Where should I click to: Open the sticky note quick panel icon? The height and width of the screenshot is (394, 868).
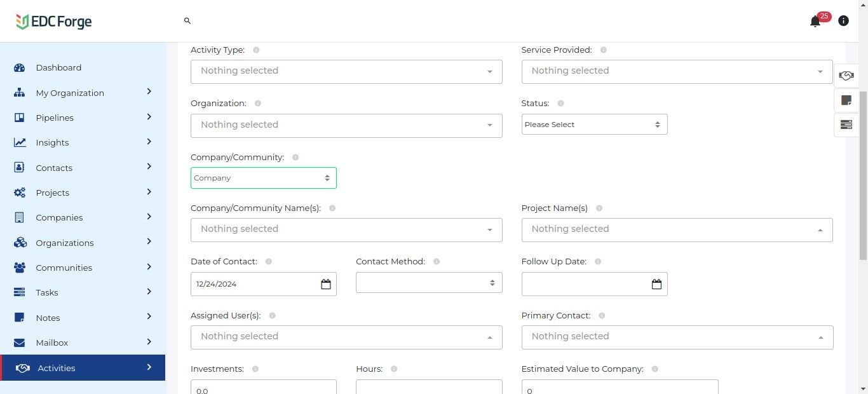846,100
